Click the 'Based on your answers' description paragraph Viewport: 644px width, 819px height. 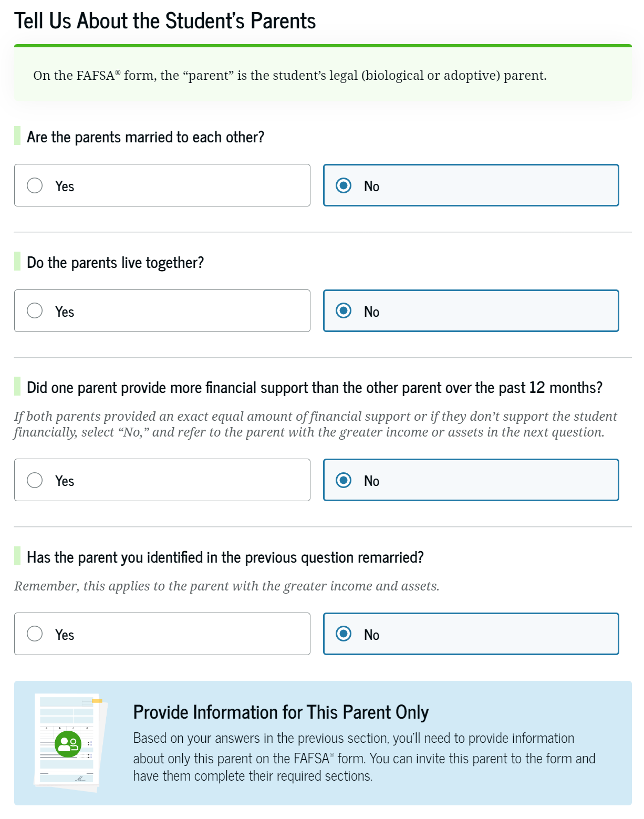(x=363, y=757)
